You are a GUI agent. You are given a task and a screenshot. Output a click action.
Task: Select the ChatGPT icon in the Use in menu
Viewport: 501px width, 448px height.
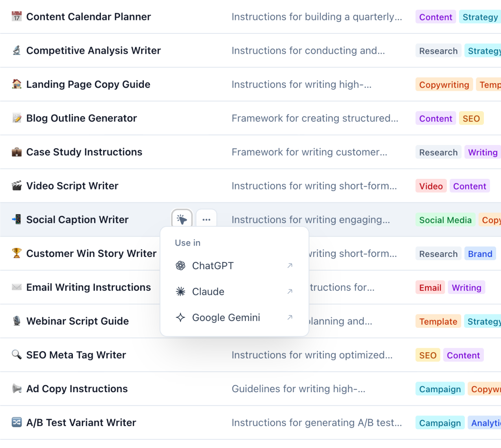(181, 266)
